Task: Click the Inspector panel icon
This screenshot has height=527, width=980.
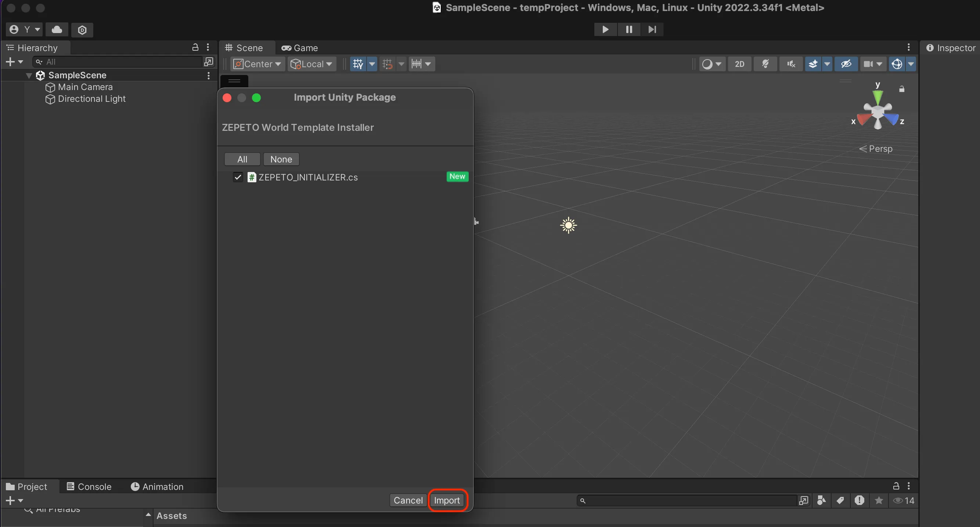Action: coord(932,47)
